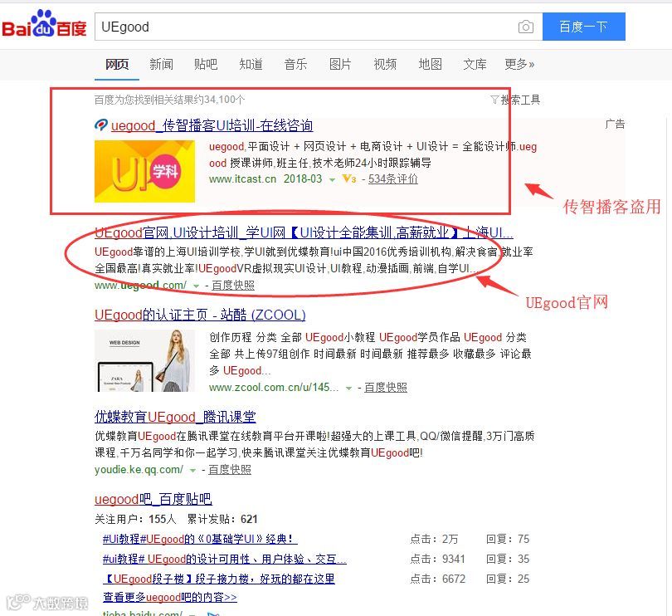Image resolution: width=672 pixels, height=616 pixels.
Task: Open the 更多» menu
Action: click(x=519, y=65)
